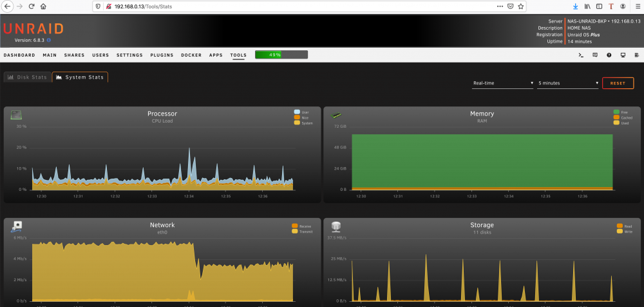
Task: Click the Processor chip icon
Action: (x=16, y=115)
